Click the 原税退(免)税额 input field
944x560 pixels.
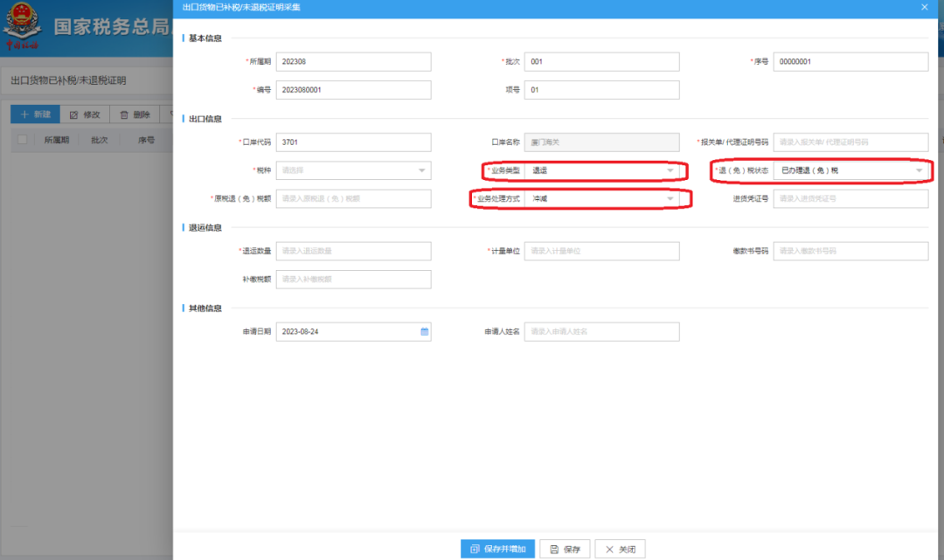click(x=353, y=198)
